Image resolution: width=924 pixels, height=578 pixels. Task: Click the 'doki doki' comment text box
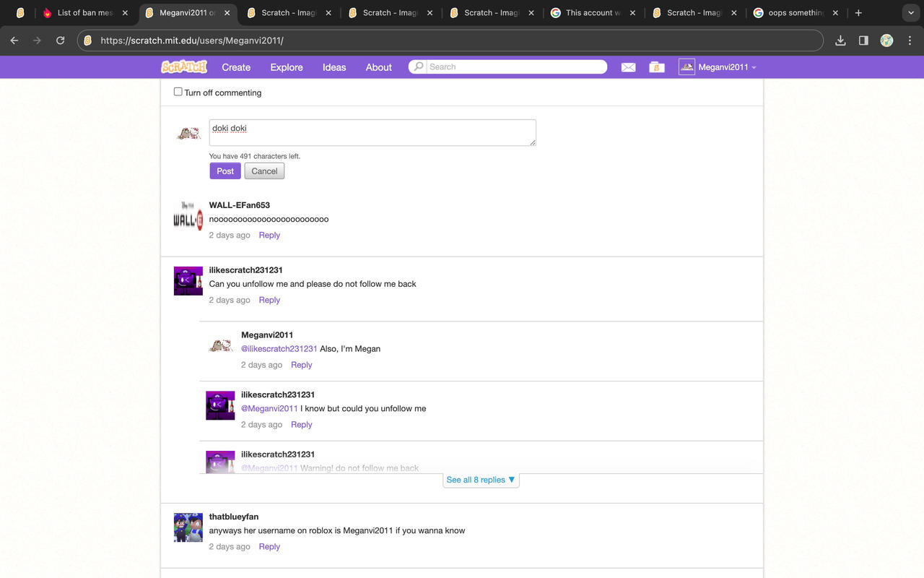(372, 133)
